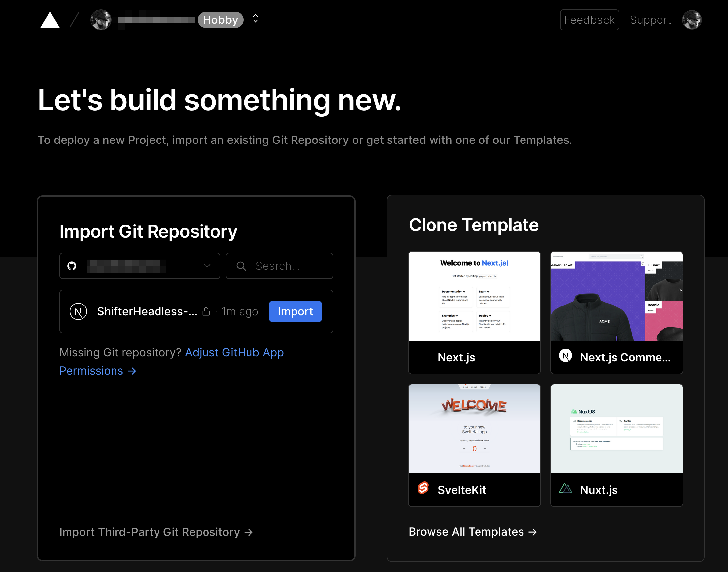The height and width of the screenshot is (572, 728).
Task: Open the Nuxt.js template preview thumbnail
Action: point(617,429)
